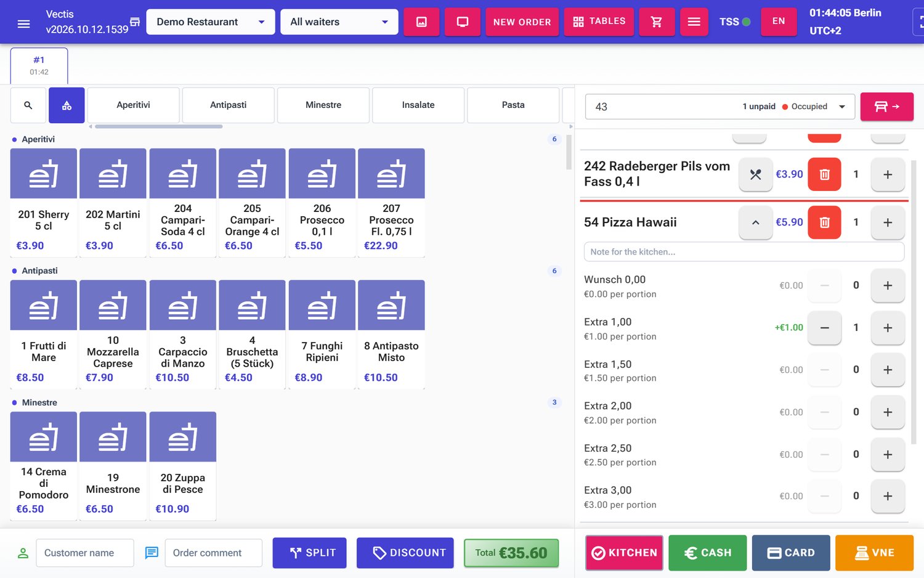Click the order comment chat icon
This screenshot has width=924, height=578.
click(x=152, y=553)
